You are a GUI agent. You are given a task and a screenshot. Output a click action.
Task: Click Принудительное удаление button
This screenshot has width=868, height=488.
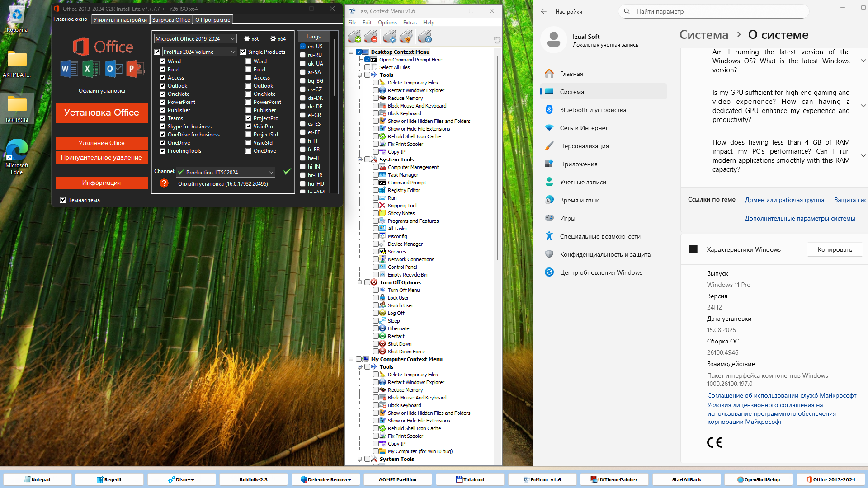click(102, 157)
